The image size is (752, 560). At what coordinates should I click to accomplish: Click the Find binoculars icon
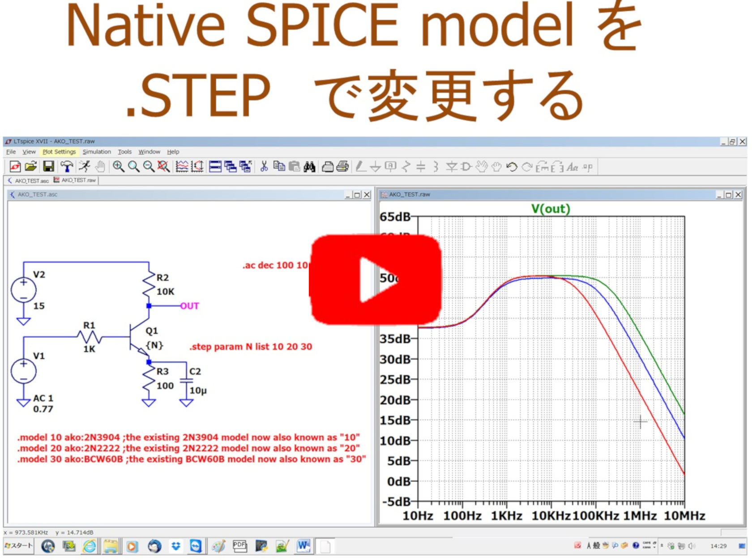(x=309, y=167)
